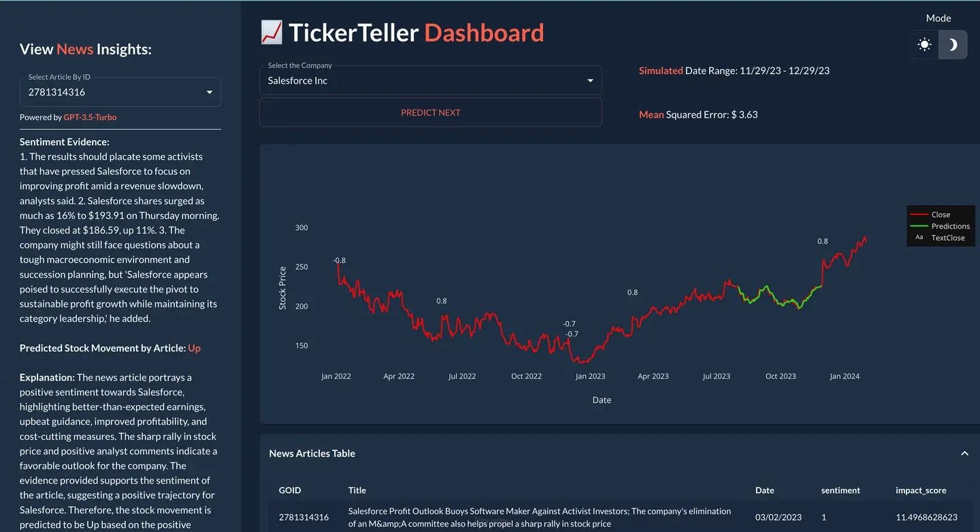The width and height of the screenshot is (980, 532).
Task: Click the Mean Squared Error value
Action: click(745, 114)
